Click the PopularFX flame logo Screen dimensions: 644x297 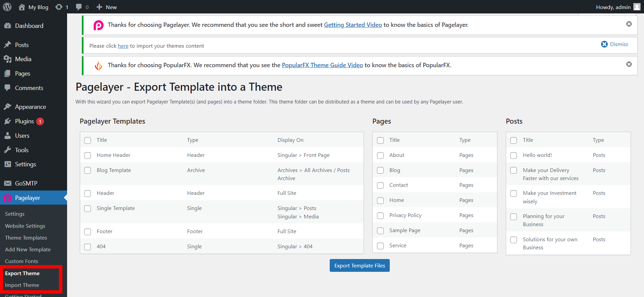(98, 66)
